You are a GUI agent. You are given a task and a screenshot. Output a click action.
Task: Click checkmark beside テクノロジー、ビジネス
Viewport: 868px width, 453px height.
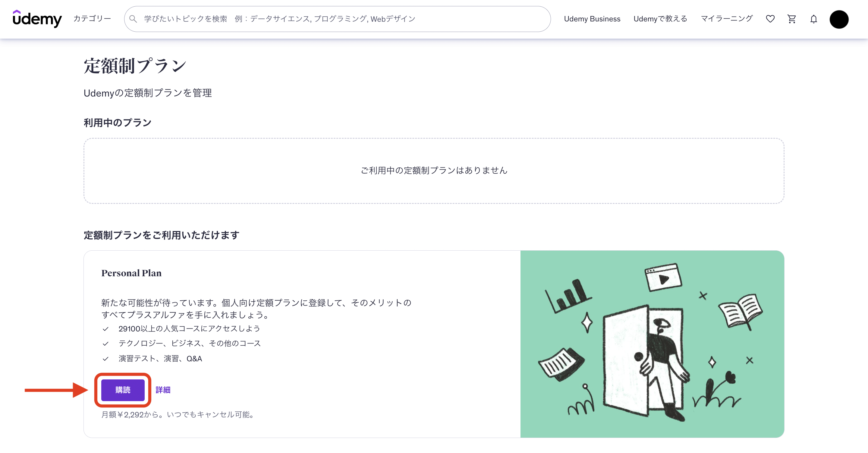(x=105, y=344)
